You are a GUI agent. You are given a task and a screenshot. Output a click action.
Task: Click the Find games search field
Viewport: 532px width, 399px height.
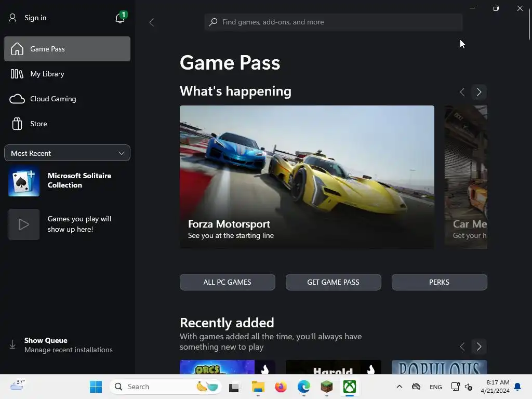[334, 22]
